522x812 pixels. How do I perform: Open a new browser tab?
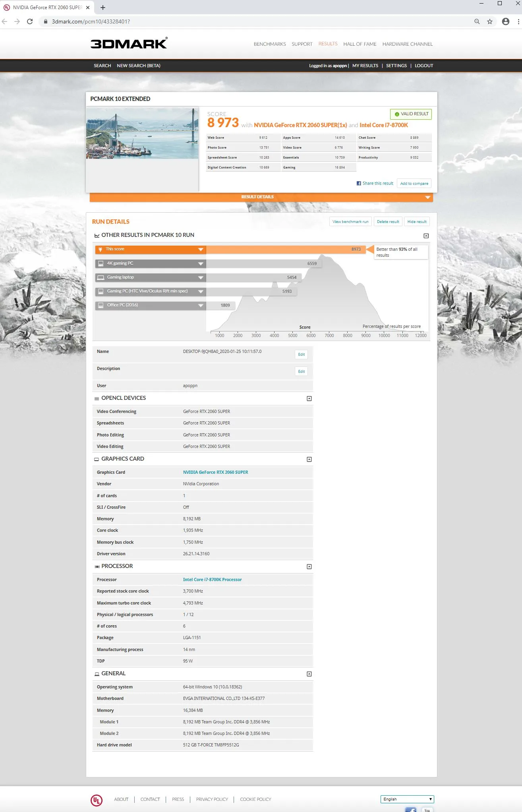pyautogui.click(x=103, y=8)
